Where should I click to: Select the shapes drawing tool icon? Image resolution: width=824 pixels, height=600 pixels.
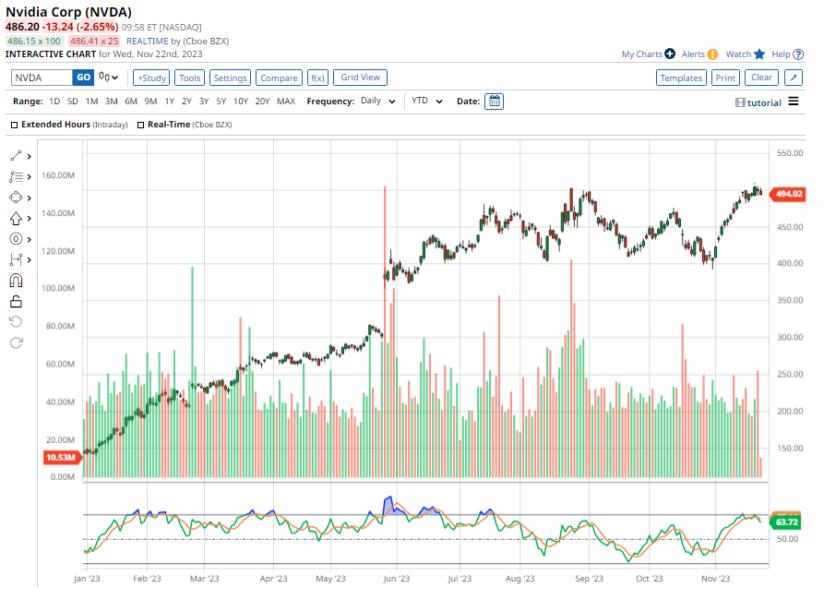point(16,198)
